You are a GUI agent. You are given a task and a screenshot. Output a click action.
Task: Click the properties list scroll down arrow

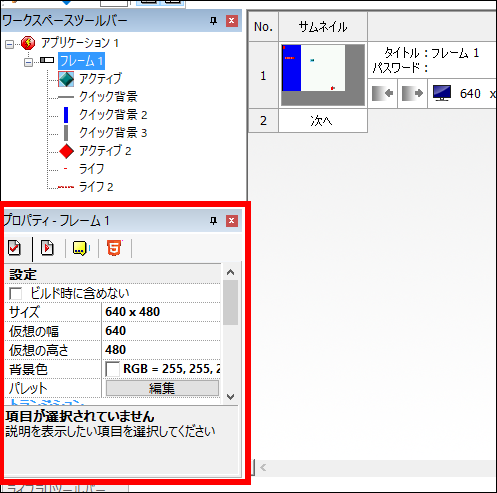tap(230, 397)
